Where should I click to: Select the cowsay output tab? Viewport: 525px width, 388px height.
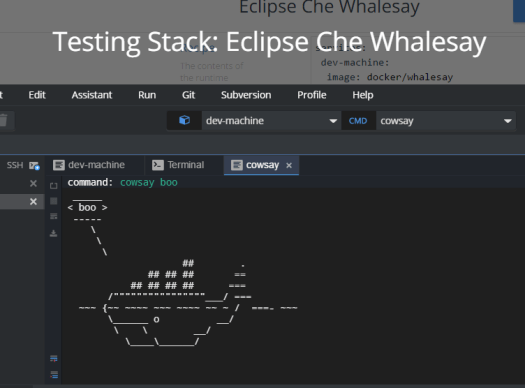(x=262, y=165)
